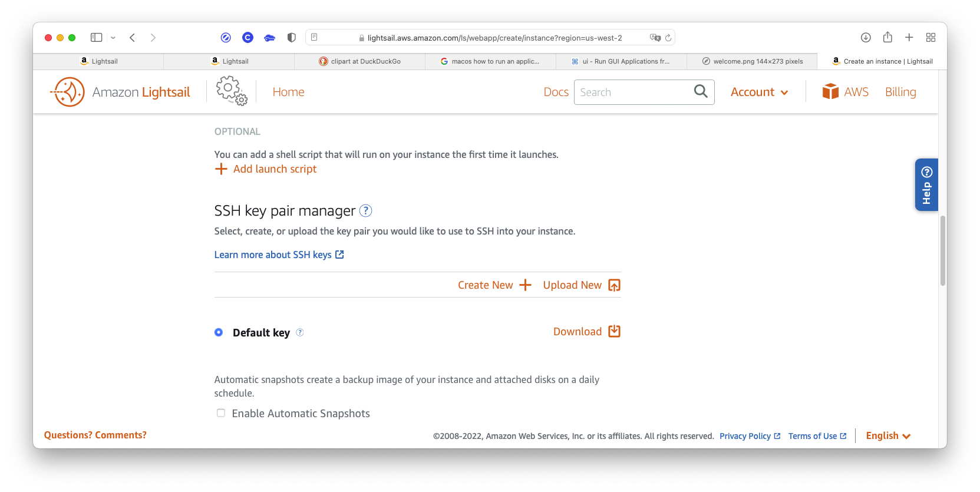Switch to the first Lightsail tab
This screenshot has width=980, height=492.
pos(98,61)
